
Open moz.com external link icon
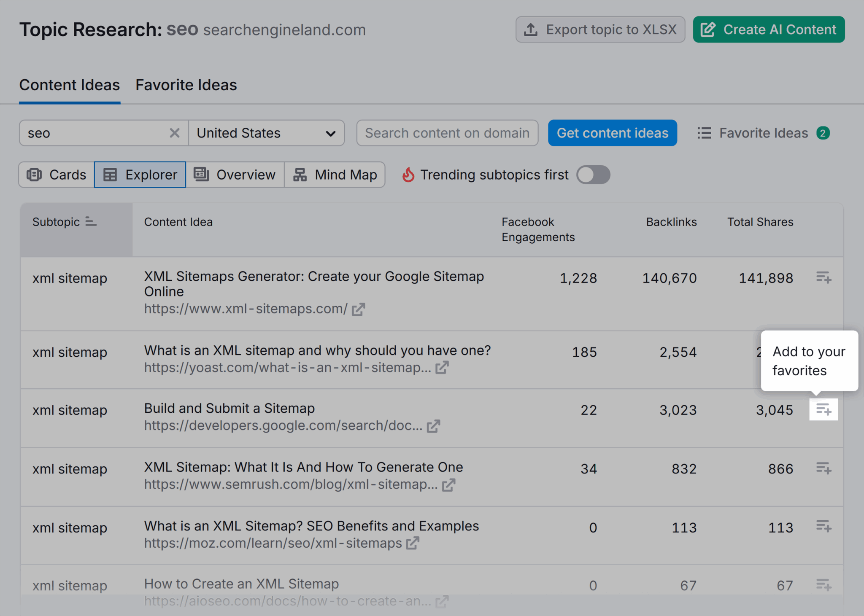(413, 543)
